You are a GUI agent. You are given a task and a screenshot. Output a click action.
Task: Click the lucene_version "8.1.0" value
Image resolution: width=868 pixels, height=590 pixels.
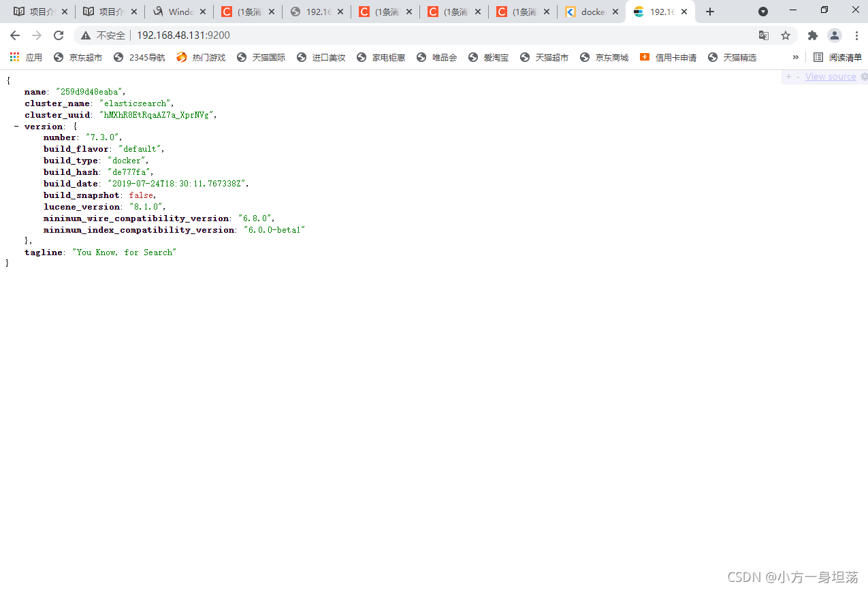coord(144,207)
